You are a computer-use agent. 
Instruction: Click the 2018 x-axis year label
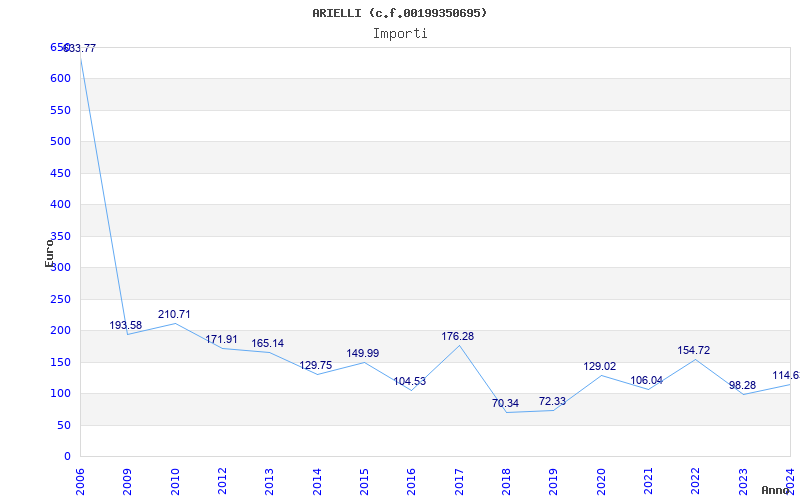(x=506, y=482)
